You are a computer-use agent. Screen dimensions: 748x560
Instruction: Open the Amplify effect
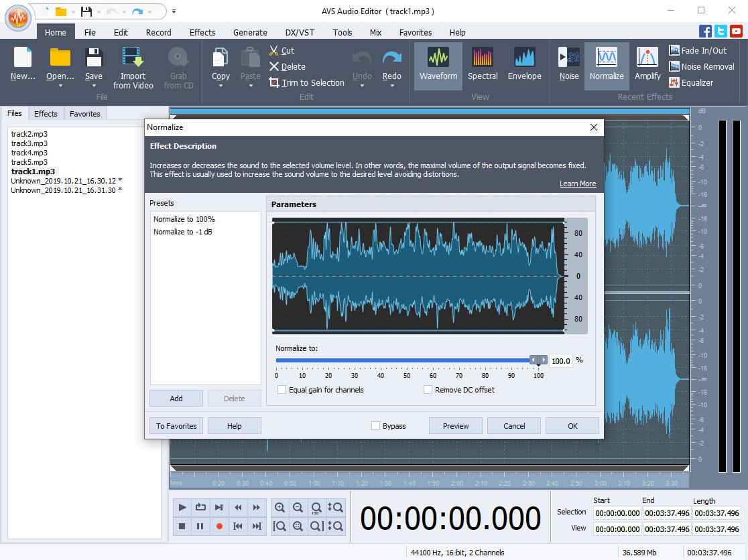coord(647,64)
